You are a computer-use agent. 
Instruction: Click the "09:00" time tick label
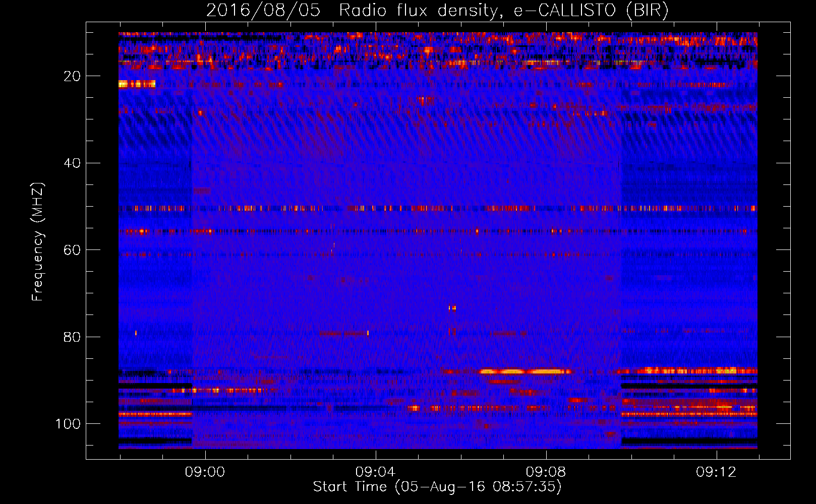click(x=205, y=472)
